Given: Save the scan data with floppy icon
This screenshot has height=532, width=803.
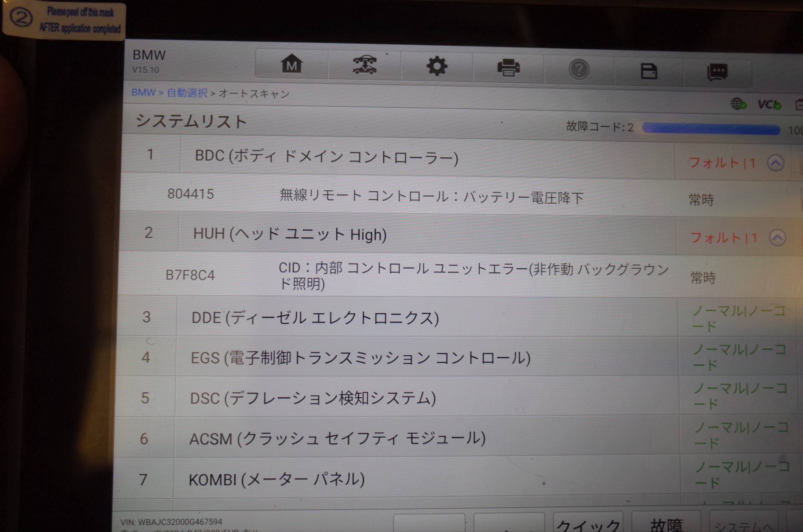Looking at the screenshot, I should 649,71.
